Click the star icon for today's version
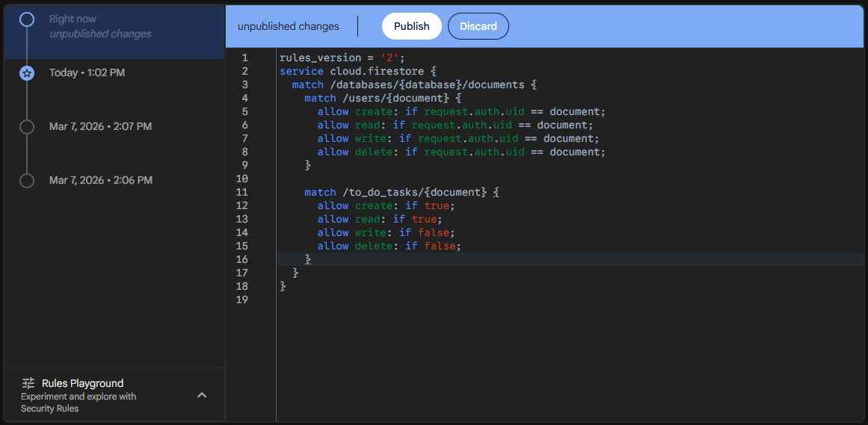 coord(27,73)
